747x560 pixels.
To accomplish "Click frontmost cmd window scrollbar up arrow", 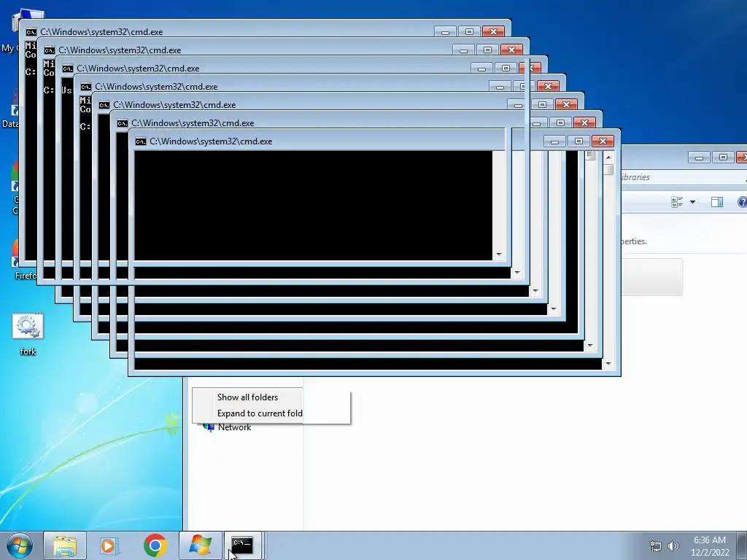I will coord(608,157).
